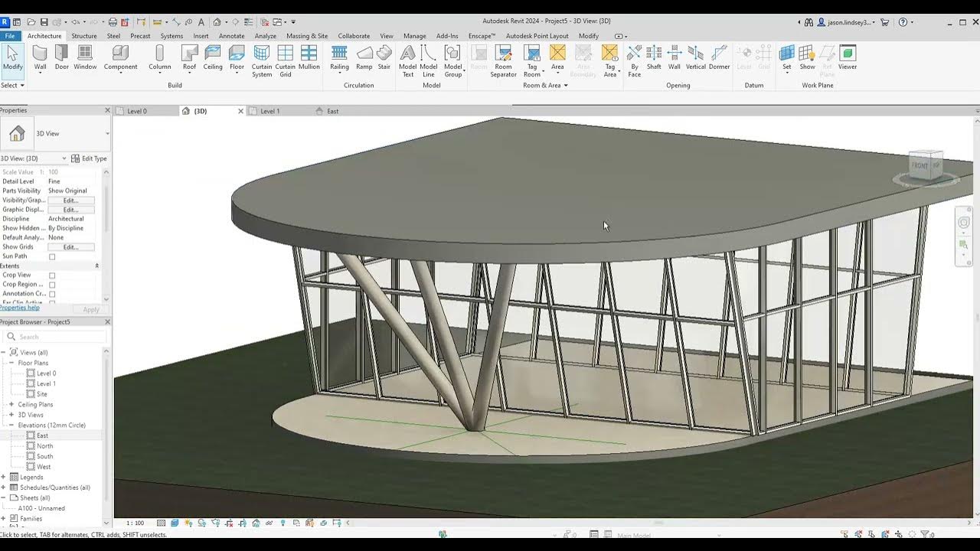The height and width of the screenshot is (551, 980).
Task: Select the Wall tool
Action: tap(40, 57)
